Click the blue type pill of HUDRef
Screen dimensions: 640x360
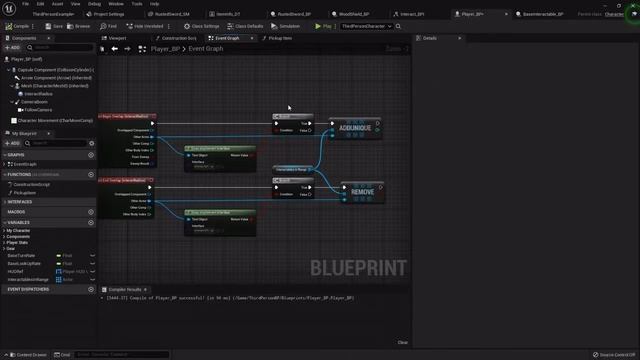click(59, 271)
